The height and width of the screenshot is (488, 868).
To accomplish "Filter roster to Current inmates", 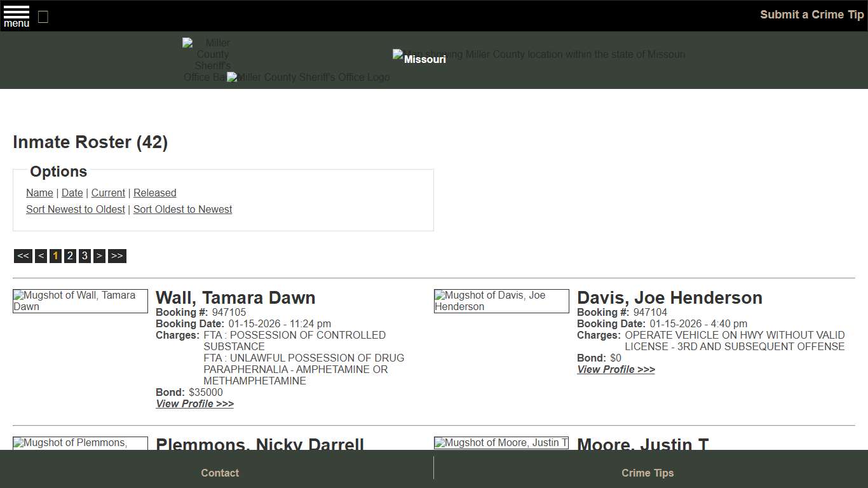I will [108, 193].
